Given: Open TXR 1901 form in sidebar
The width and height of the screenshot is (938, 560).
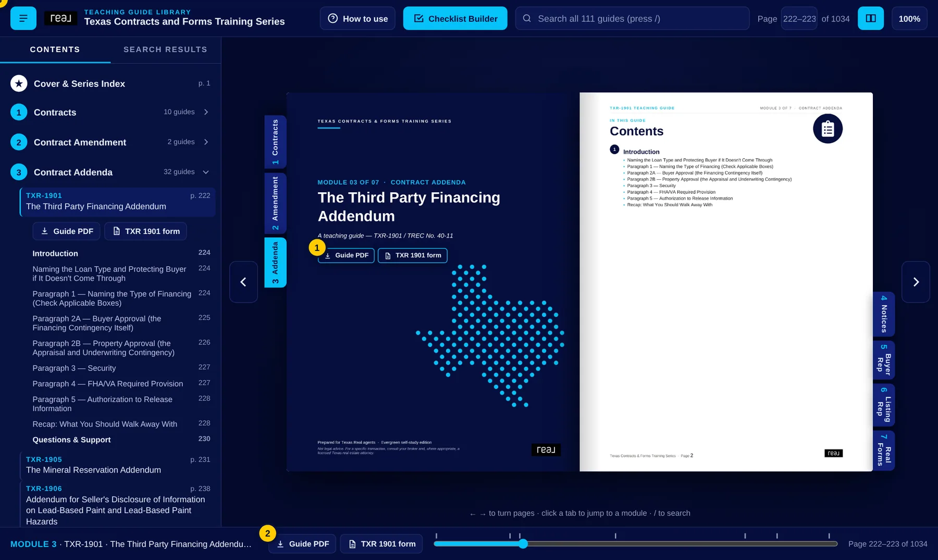Looking at the screenshot, I should (x=146, y=231).
